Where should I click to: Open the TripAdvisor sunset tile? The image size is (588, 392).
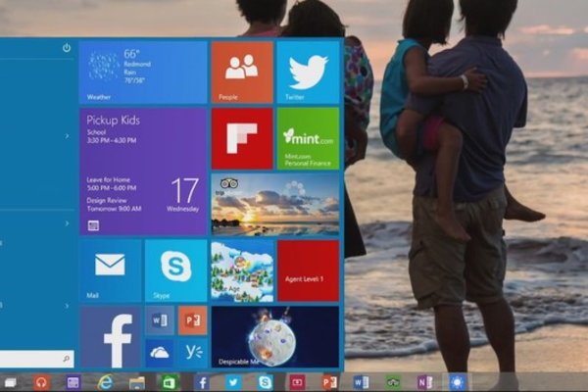pos(275,205)
